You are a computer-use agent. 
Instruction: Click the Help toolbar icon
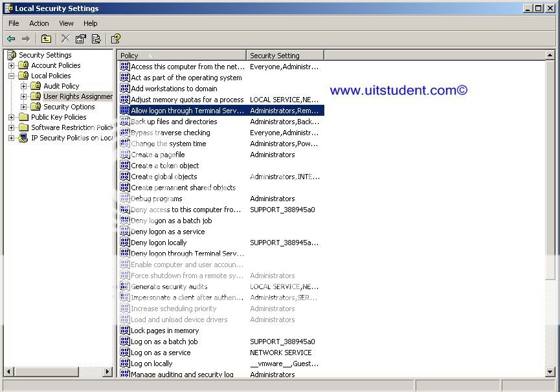[x=115, y=39]
